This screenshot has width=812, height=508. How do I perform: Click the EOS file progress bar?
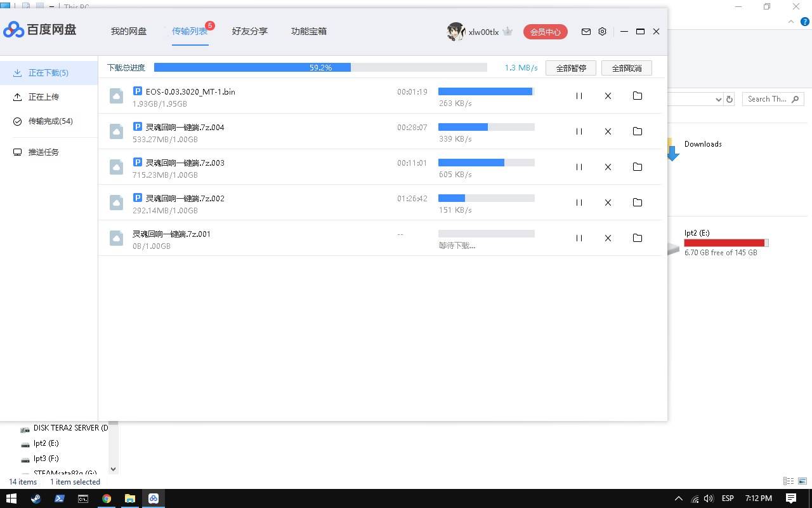487,91
